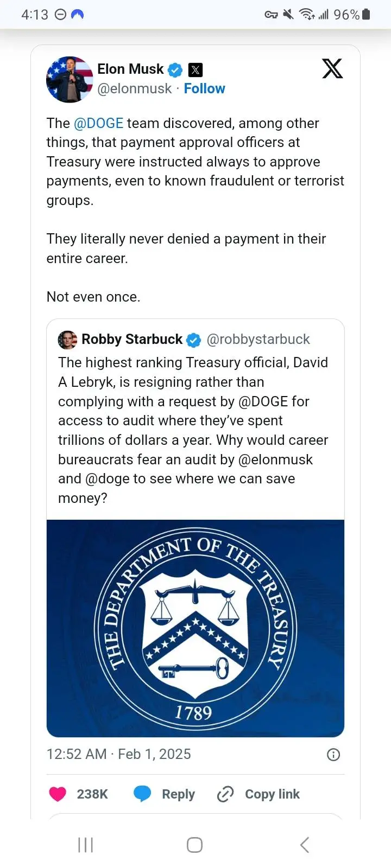Open the @DOGE mention link
Image resolution: width=391 pixels, height=868 pixels.
coord(98,123)
